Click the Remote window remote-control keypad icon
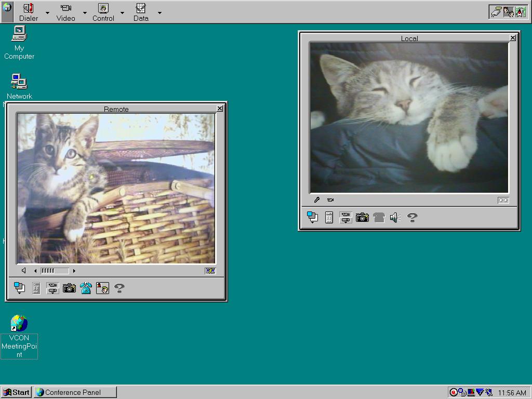532x399 pixels. (x=36, y=288)
